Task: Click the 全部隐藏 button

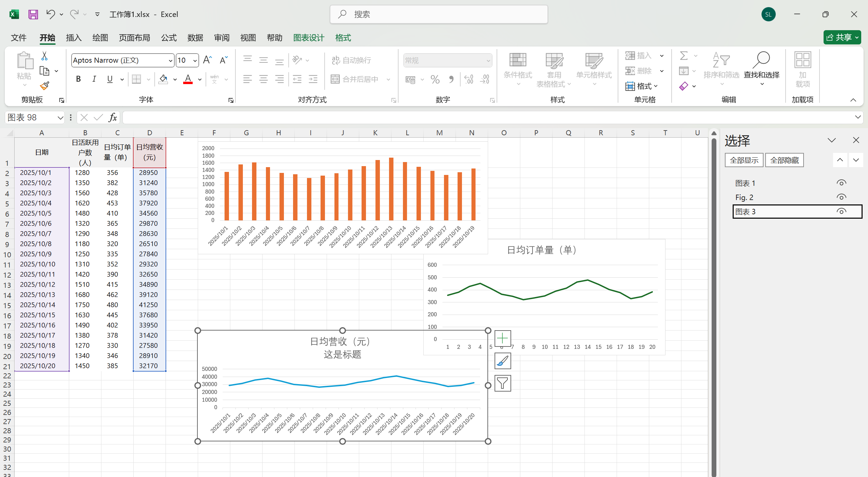Action: pos(784,160)
